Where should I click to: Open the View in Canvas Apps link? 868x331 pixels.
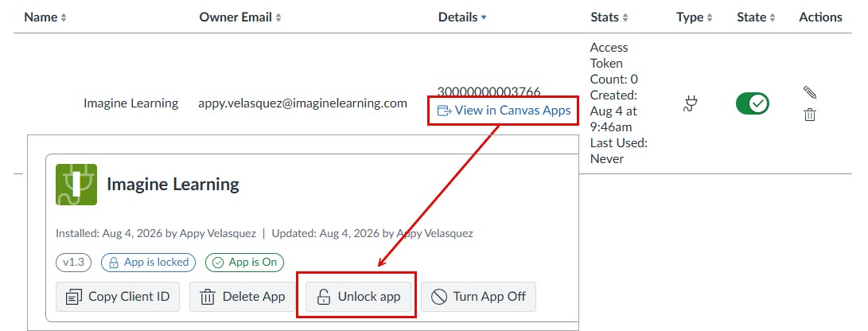point(504,110)
